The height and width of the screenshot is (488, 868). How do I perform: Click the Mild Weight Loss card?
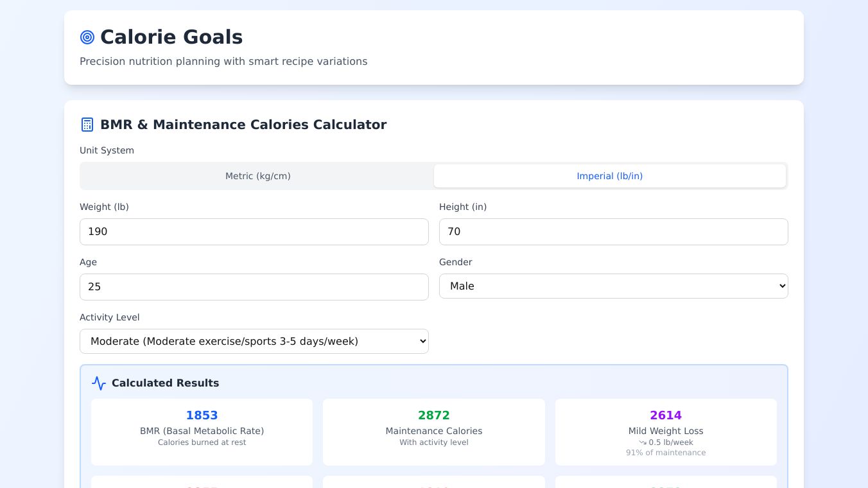click(666, 431)
